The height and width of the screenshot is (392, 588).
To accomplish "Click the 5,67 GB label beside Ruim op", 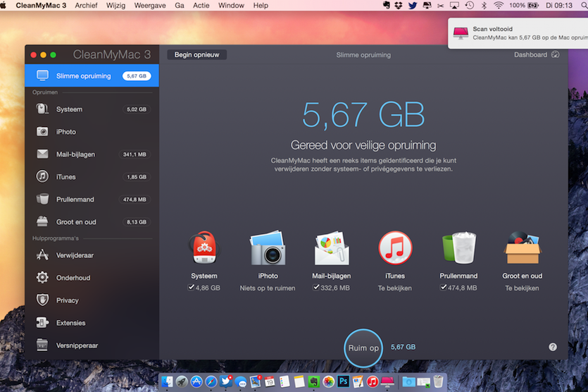I will 403,347.
